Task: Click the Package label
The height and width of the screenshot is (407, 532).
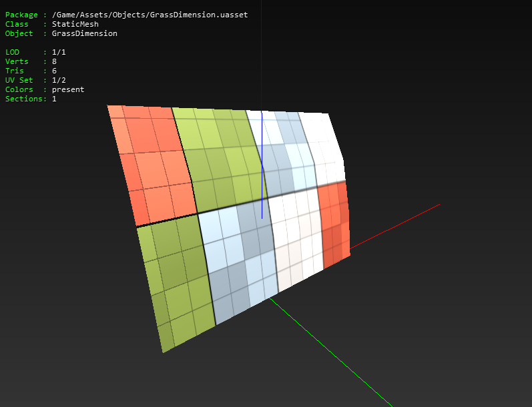Action: [21, 15]
